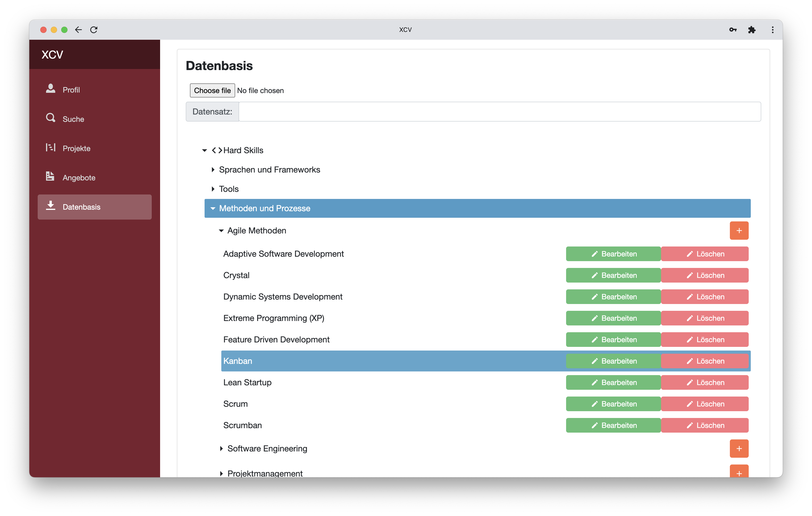Select the Crystal row text

(x=236, y=275)
